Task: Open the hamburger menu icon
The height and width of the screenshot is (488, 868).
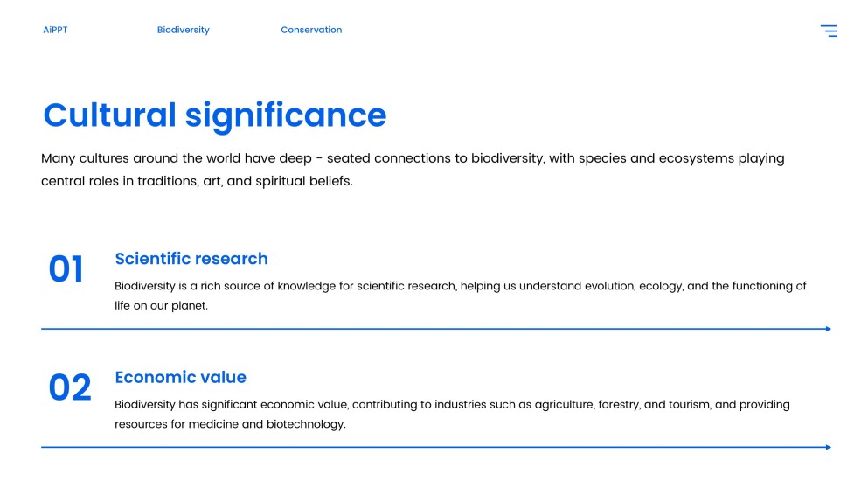Action: pos(828,31)
